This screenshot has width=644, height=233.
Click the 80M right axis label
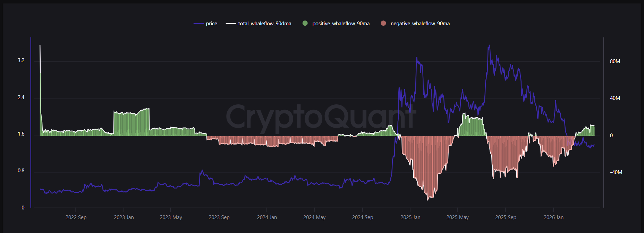615,61
